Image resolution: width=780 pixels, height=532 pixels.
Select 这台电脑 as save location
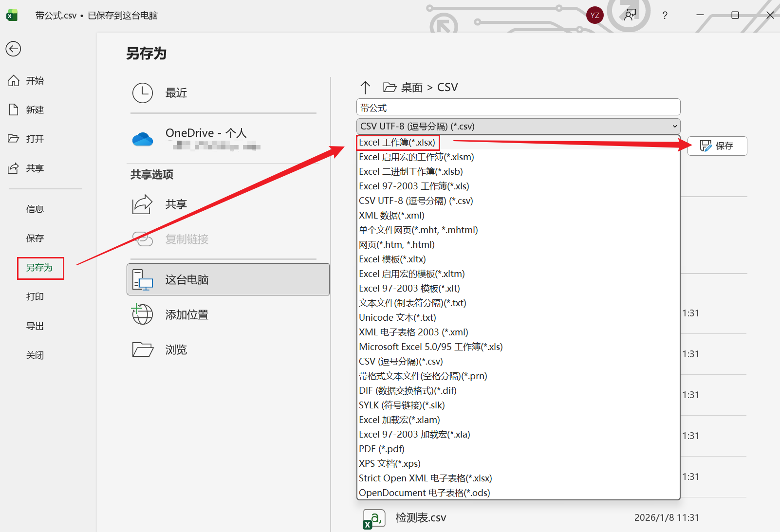pyautogui.click(x=187, y=279)
